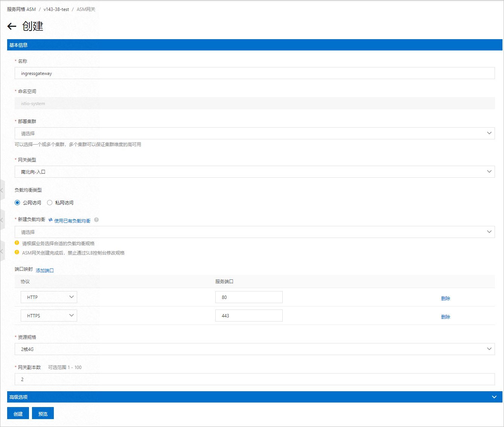Image resolution: width=504 pixels, height=427 pixels.
Task: Select the 公网访问 radio button
Action: coord(17,203)
